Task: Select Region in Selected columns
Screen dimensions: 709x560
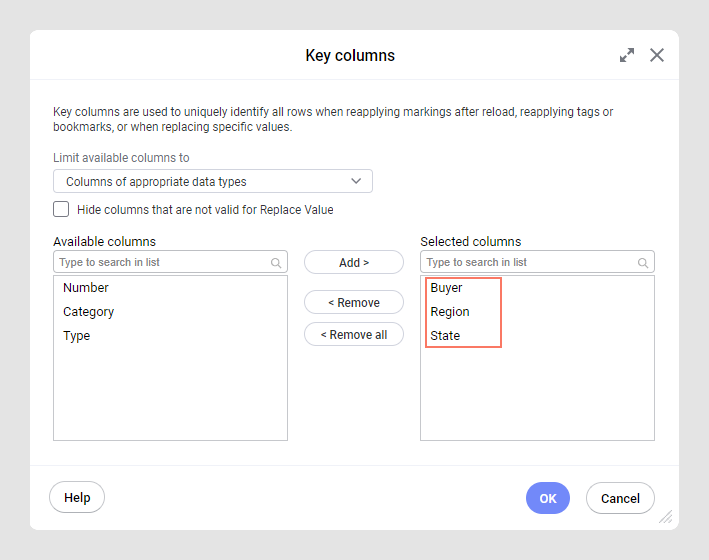Action: point(450,312)
